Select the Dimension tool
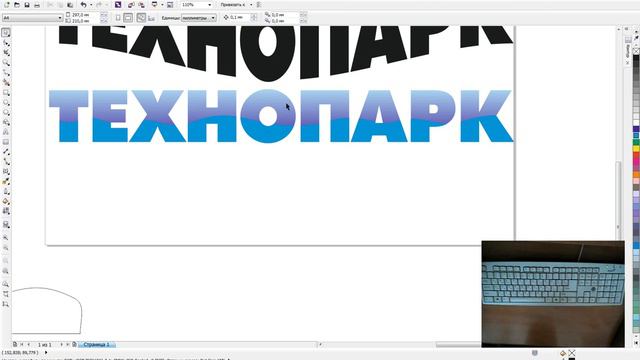640x360 pixels. click(6, 152)
